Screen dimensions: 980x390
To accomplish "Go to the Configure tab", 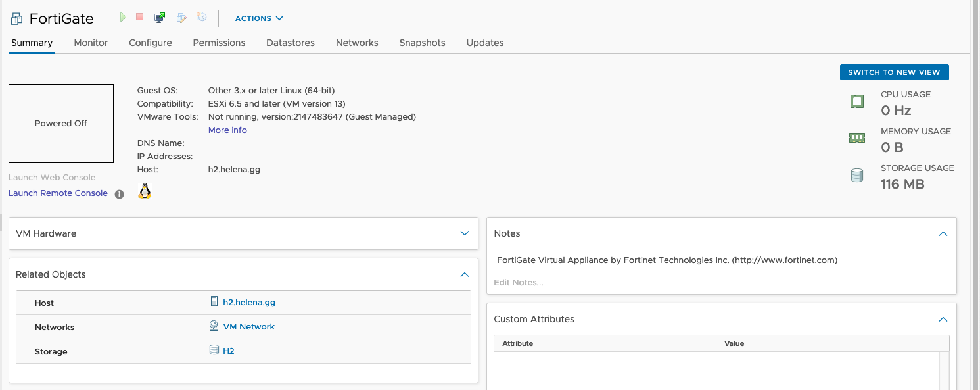I will [150, 43].
